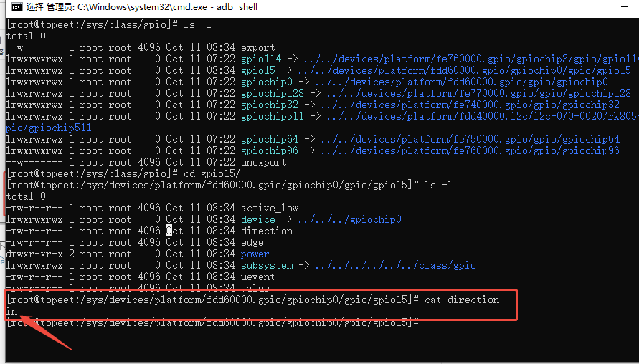This screenshot has height=364, width=639.
Task: Click the gpiochip64 target path with 'fe750000.gpio'
Action: (x=470, y=139)
